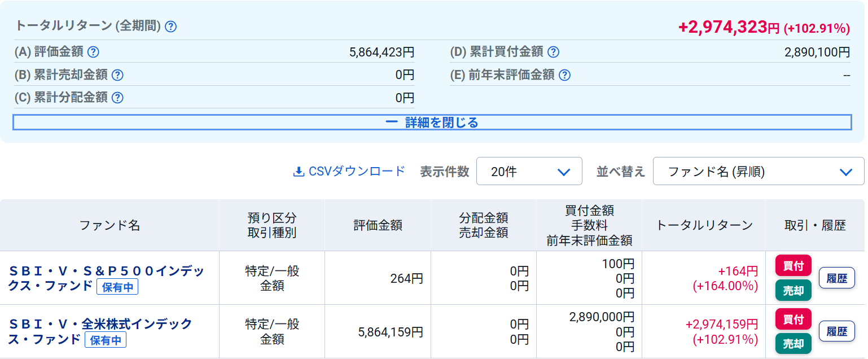
Task: Click help icon beside (A) 評価金額
Action: (x=94, y=52)
